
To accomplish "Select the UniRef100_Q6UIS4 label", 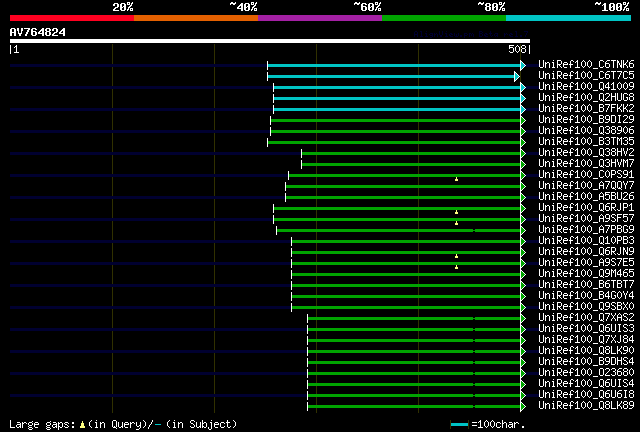I will point(586,384).
